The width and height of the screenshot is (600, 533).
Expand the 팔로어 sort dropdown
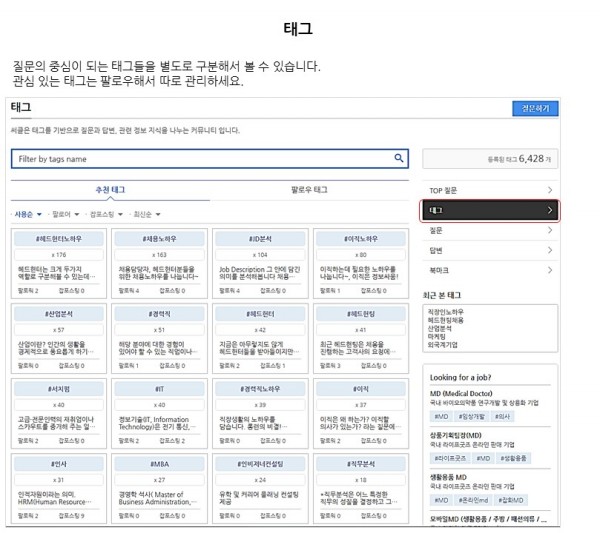65,214
